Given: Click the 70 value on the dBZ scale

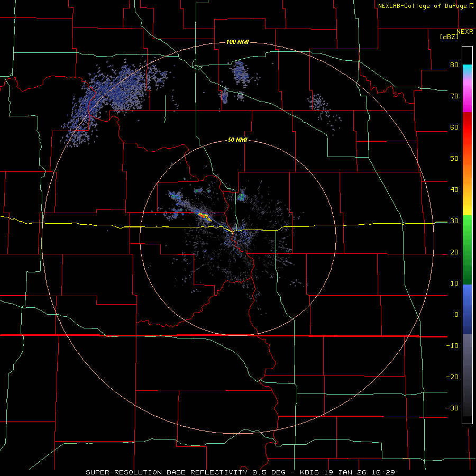Looking at the screenshot, I should coord(454,96).
